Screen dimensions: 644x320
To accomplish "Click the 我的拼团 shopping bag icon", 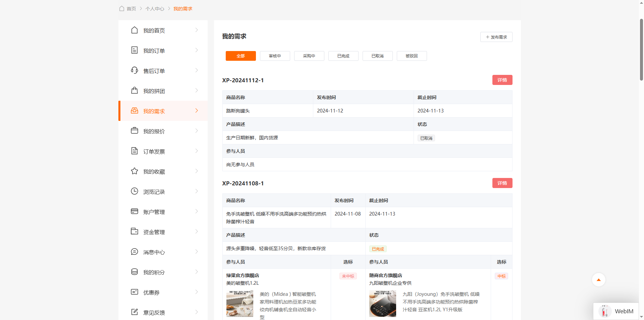I will coord(135,91).
